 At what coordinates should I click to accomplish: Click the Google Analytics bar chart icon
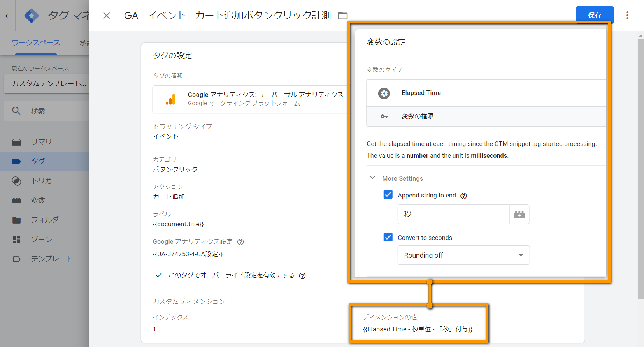pos(170,99)
